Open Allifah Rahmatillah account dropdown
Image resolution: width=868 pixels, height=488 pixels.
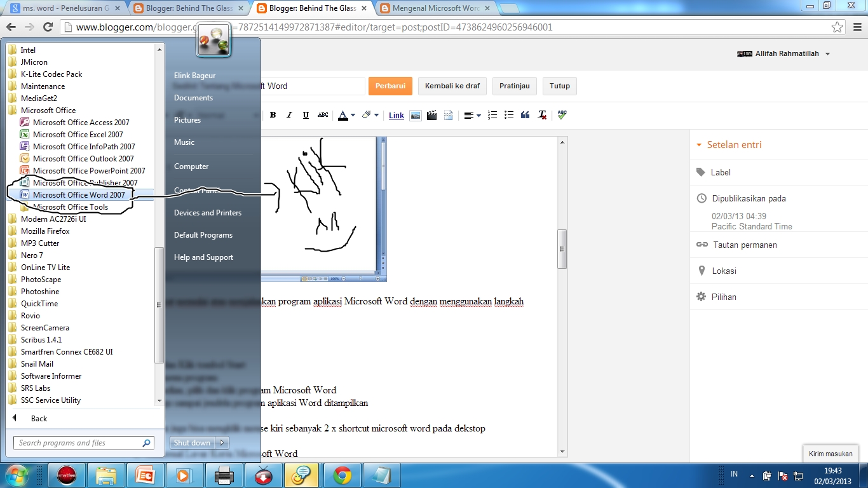827,54
